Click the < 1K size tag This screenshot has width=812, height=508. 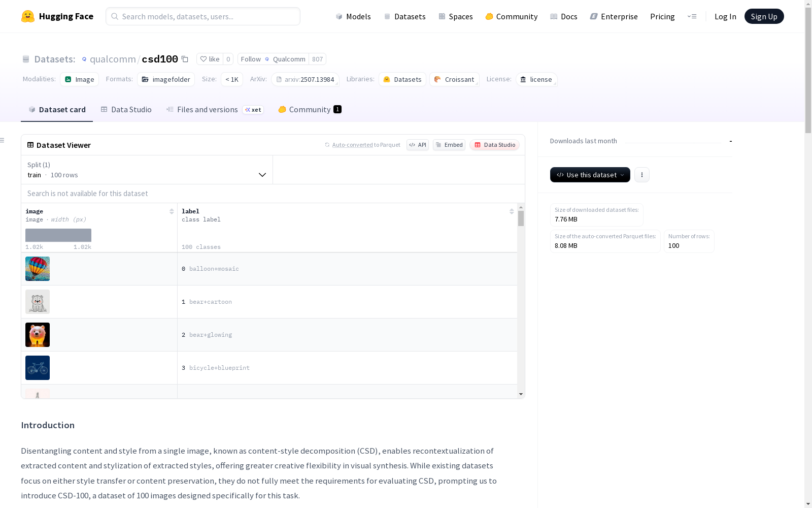232,79
